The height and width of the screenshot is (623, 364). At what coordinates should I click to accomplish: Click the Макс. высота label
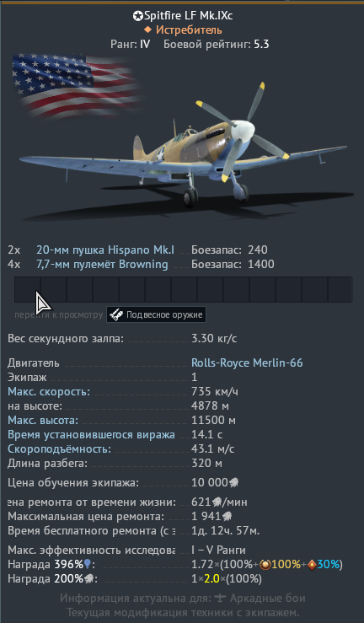[43, 421]
